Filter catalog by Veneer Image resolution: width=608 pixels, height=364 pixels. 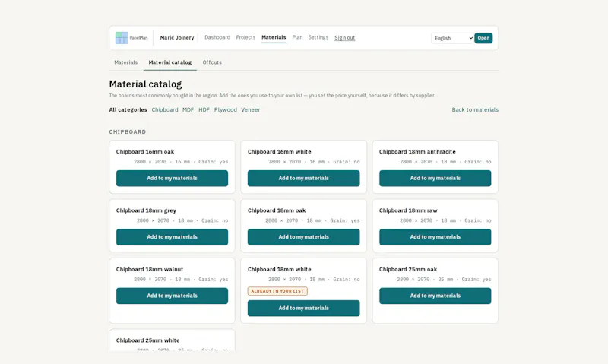tap(251, 109)
